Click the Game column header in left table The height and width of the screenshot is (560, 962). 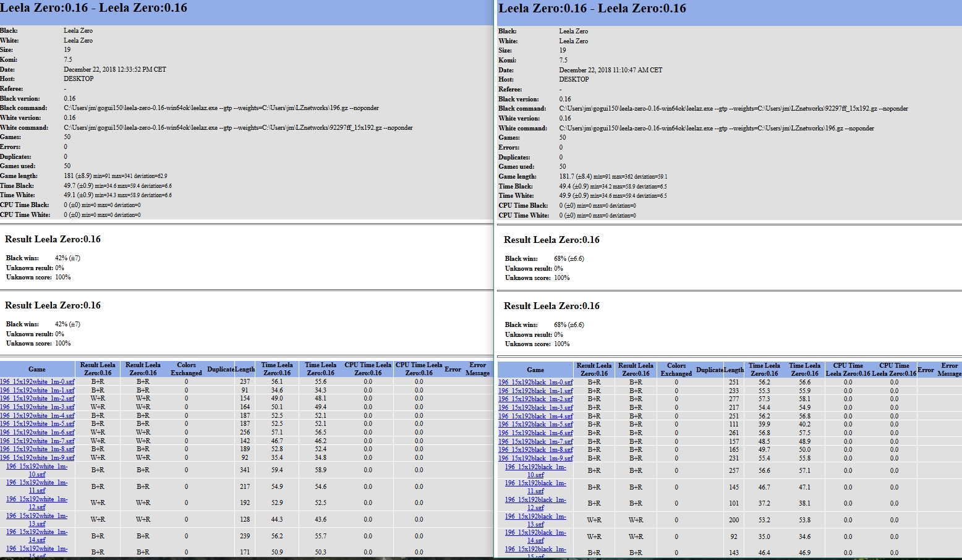tap(37, 369)
